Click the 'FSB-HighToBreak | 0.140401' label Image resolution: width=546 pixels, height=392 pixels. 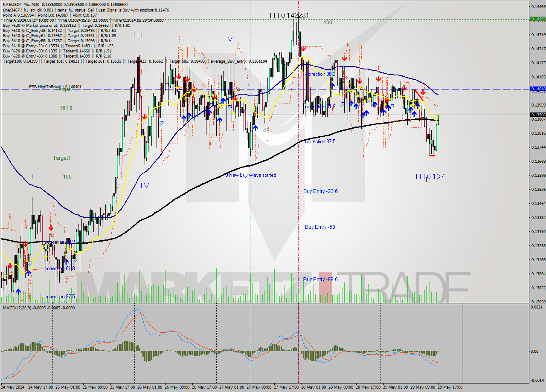tap(55, 87)
